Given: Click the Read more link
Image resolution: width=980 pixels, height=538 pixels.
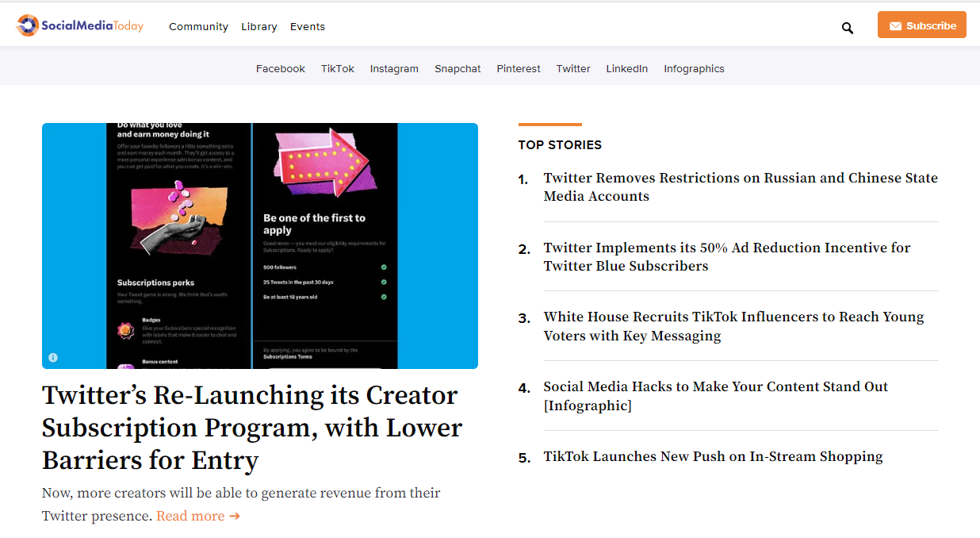Looking at the screenshot, I should (x=198, y=516).
